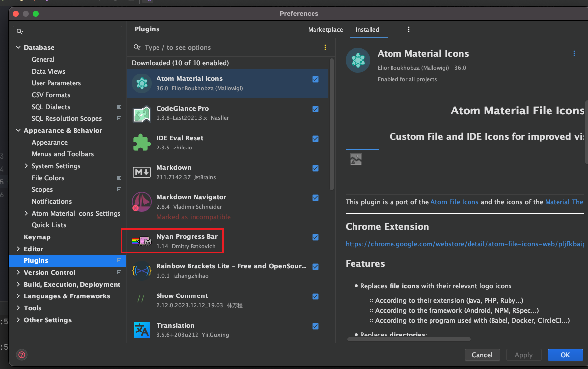This screenshot has width=588, height=369.
Task: Click the project-level icon next to Plugins
Action: pos(119,260)
